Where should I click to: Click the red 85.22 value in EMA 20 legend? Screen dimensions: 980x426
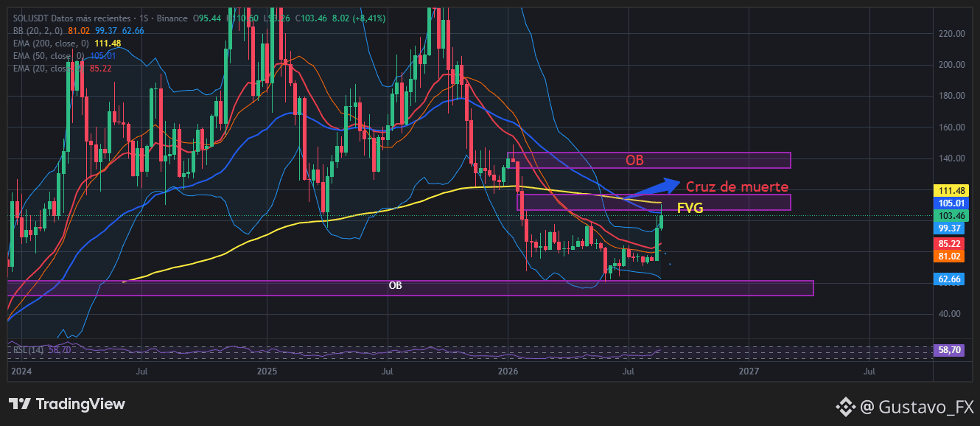[100, 68]
